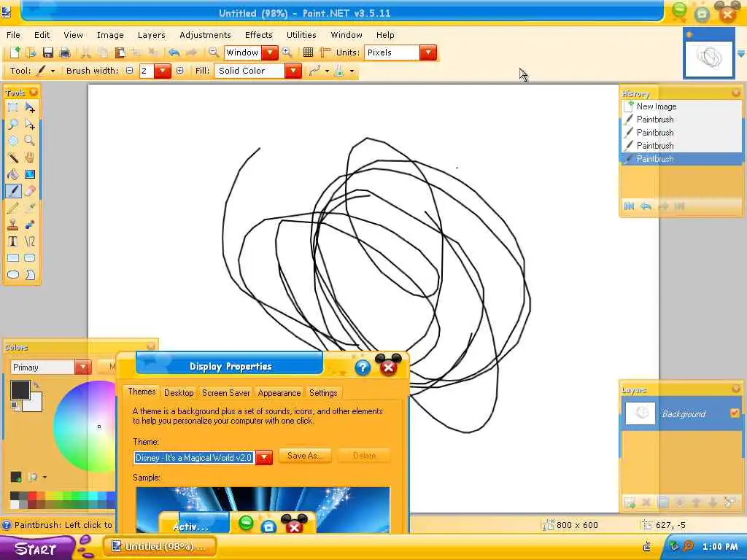
Task: Toggle the rulers display
Action: click(325, 52)
